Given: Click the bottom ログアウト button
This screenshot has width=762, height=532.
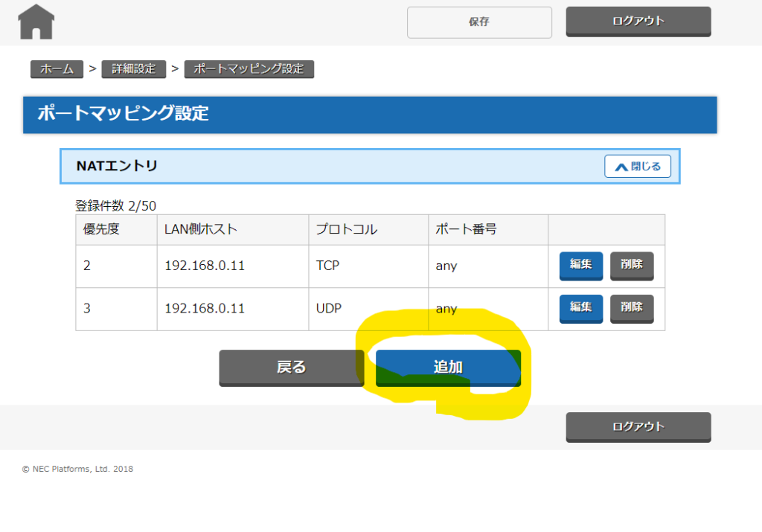Looking at the screenshot, I should click(638, 427).
